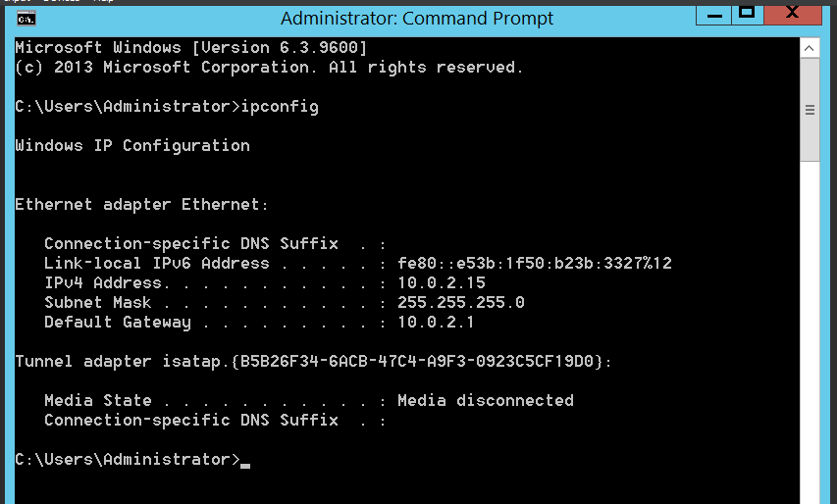Click the scrollbar track below the thumb
Screen dimensions: 837x504
point(810,330)
